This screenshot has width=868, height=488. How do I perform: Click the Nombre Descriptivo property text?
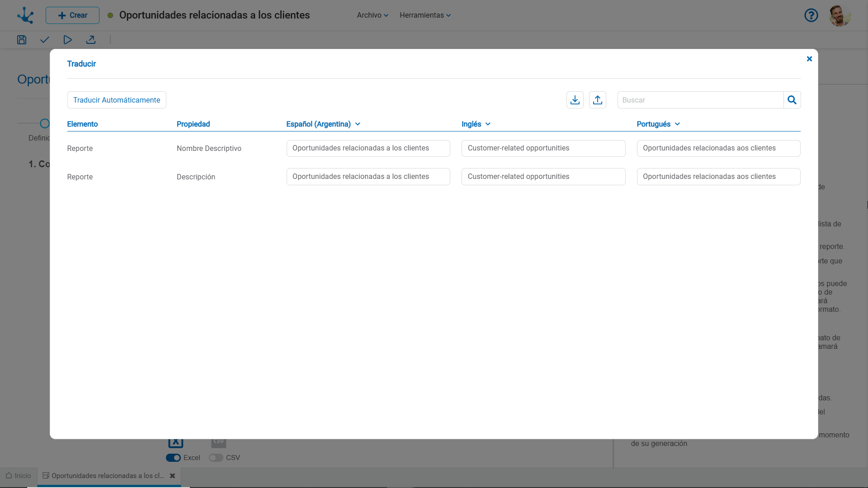point(209,148)
